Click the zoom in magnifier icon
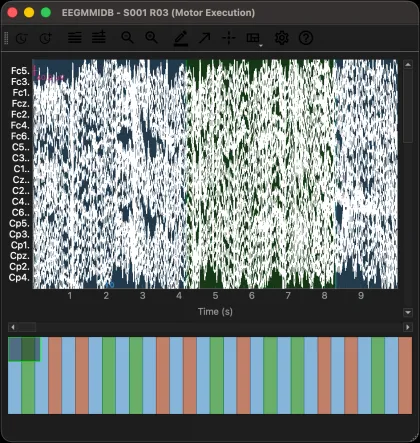Viewport: 420px width, 443px height. pos(152,38)
